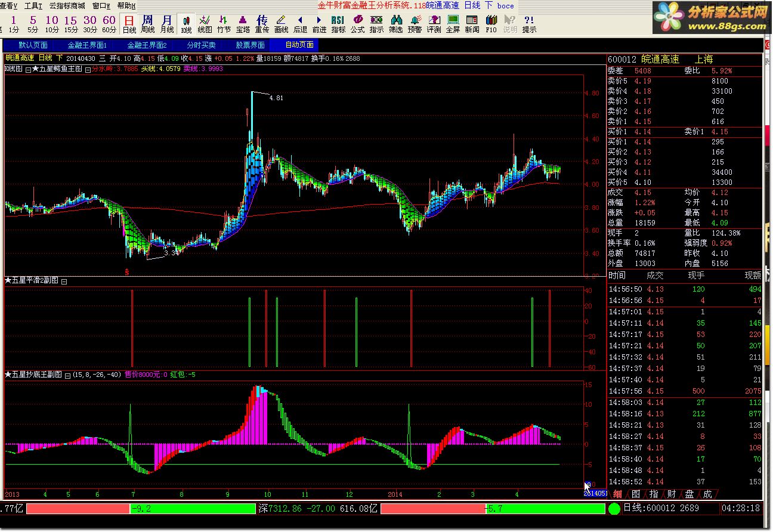Open the 评测 evaluation tool
Screen dimensions: 773x532
pyautogui.click(x=434, y=24)
